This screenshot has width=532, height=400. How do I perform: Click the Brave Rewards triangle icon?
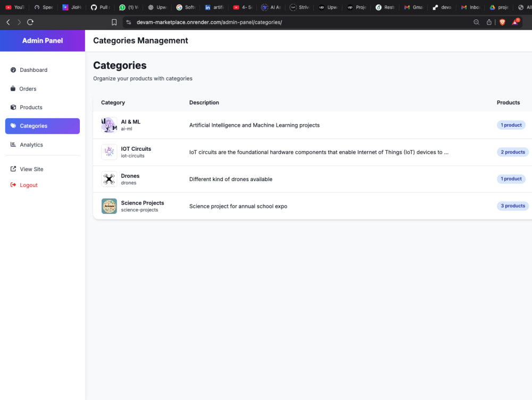516,22
